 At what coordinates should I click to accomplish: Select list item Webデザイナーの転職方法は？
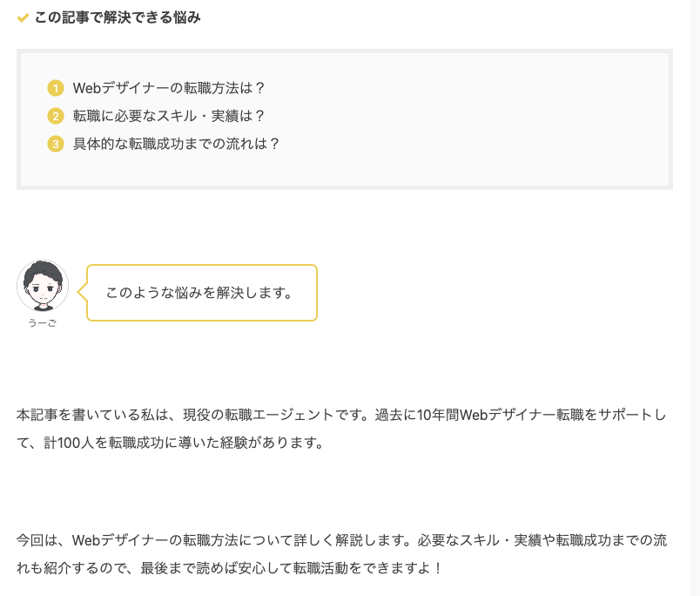pos(169,88)
